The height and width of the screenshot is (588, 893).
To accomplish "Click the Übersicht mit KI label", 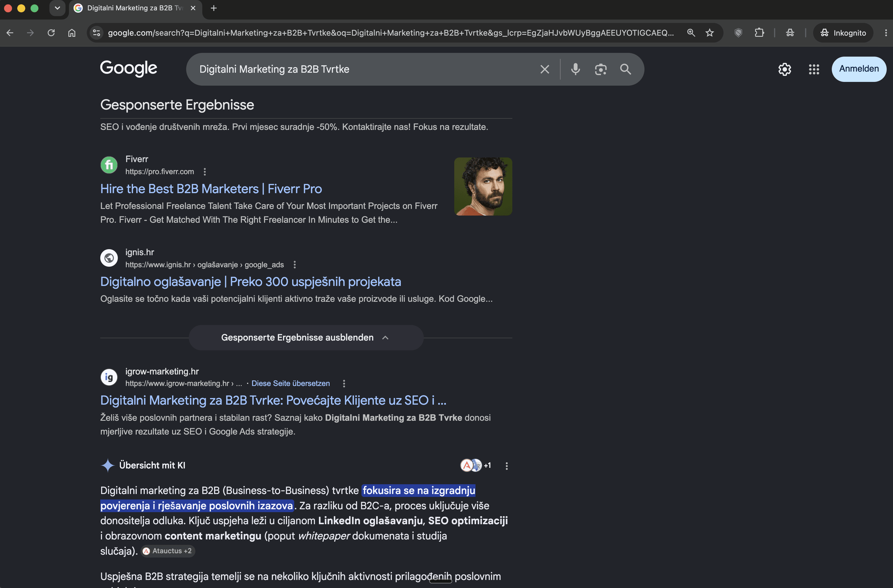I will point(152,465).
